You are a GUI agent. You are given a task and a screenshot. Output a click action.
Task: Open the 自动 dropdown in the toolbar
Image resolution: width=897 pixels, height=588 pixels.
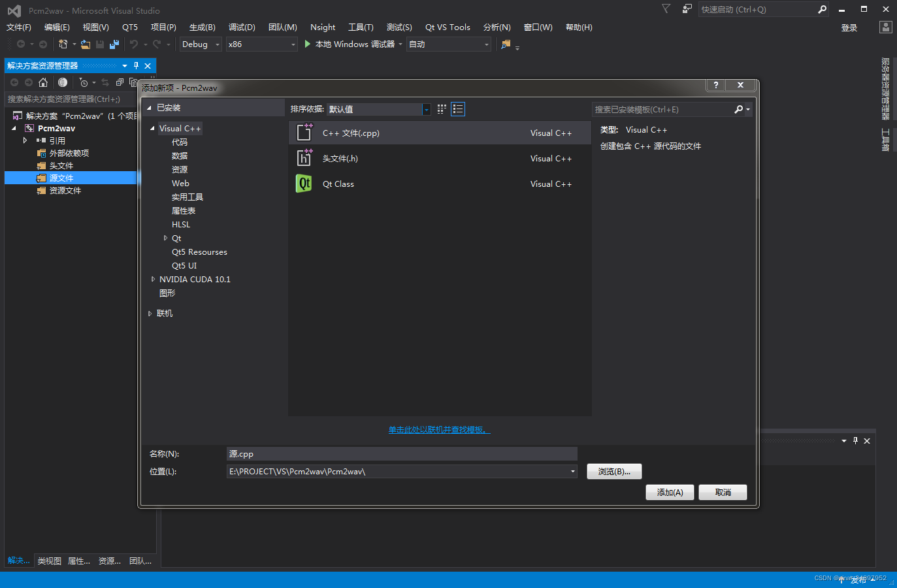(487, 44)
